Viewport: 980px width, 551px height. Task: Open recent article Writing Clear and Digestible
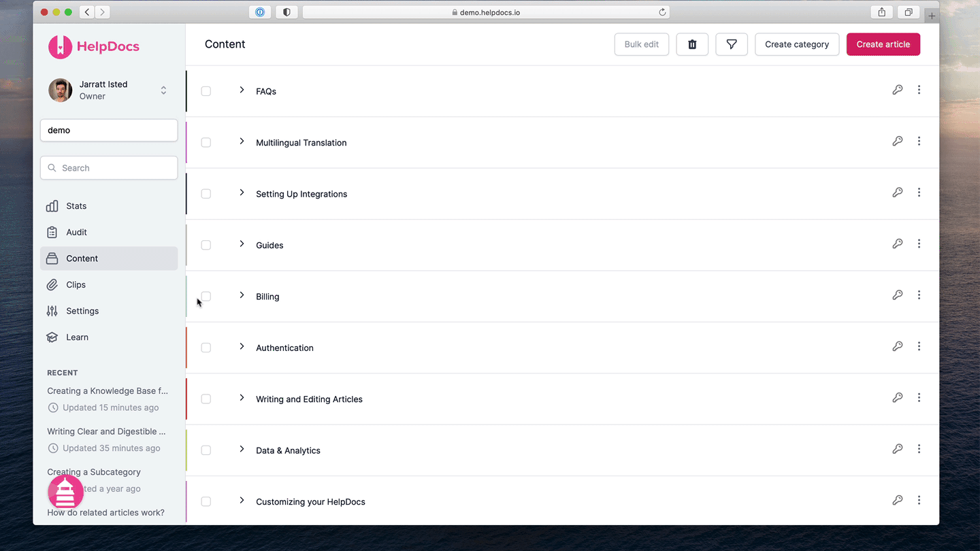[106, 431]
